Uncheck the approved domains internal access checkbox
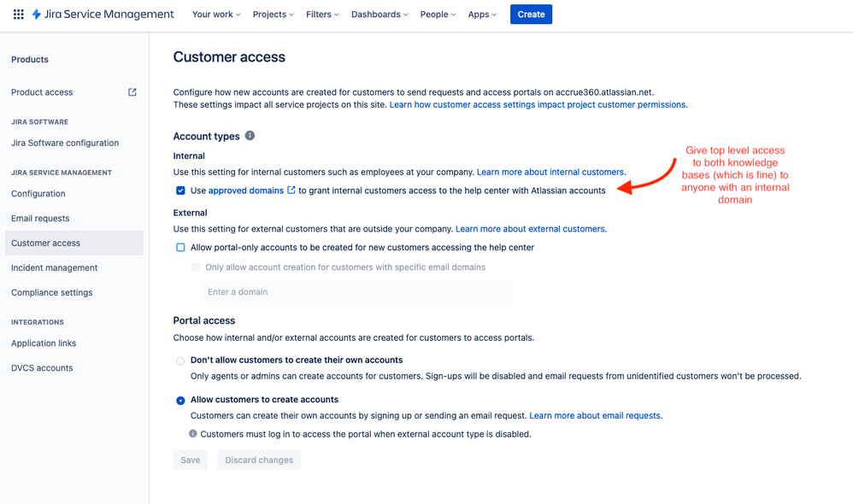Screen dimensions: 853x504 tap(180, 190)
